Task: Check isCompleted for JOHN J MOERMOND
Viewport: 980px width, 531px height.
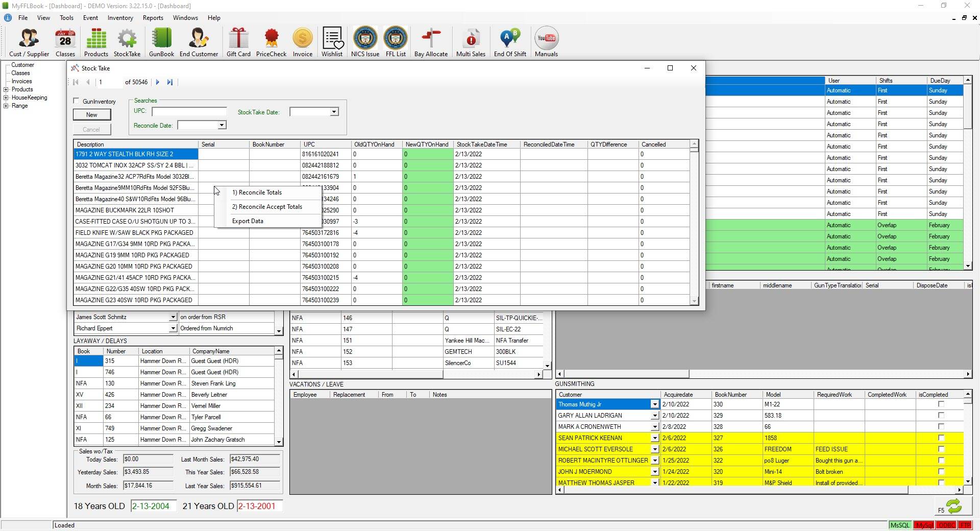Action: click(x=941, y=472)
